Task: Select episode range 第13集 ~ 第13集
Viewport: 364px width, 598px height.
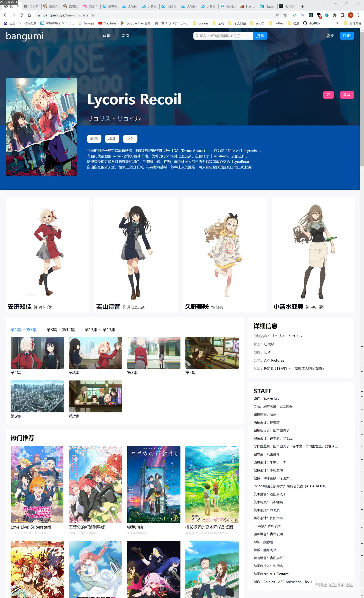Action: pyautogui.click(x=100, y=329)
